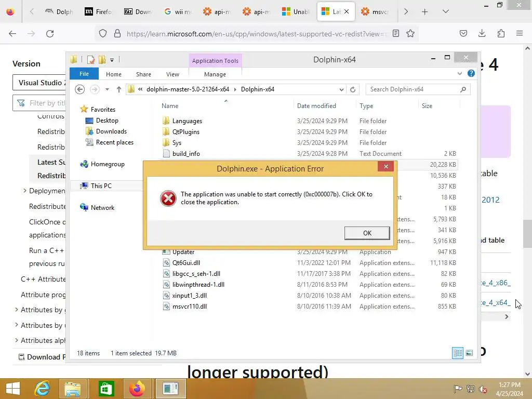Switch to the wii Google tab
This screenshot has width=532, height=399.
[178, 12]
